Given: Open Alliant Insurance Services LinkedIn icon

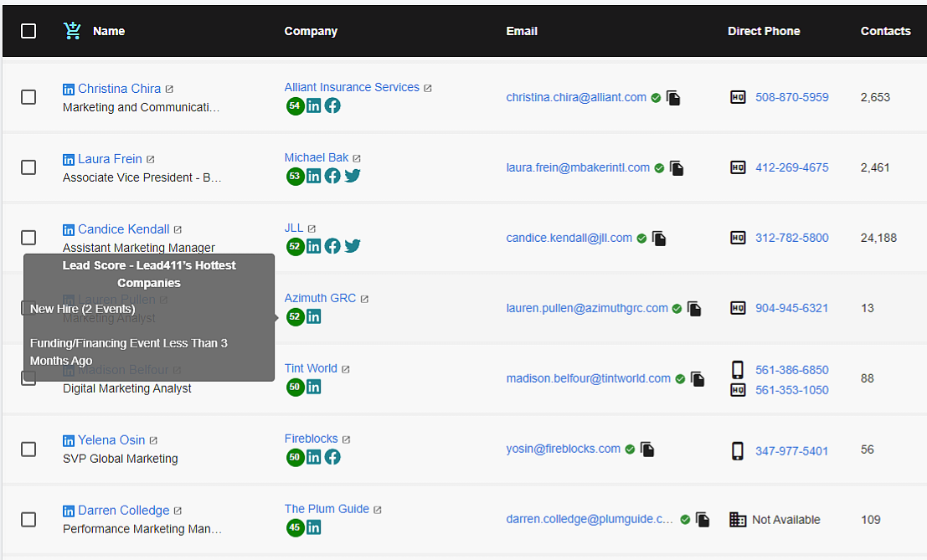Looking at the screenshot, I should 314,105.
